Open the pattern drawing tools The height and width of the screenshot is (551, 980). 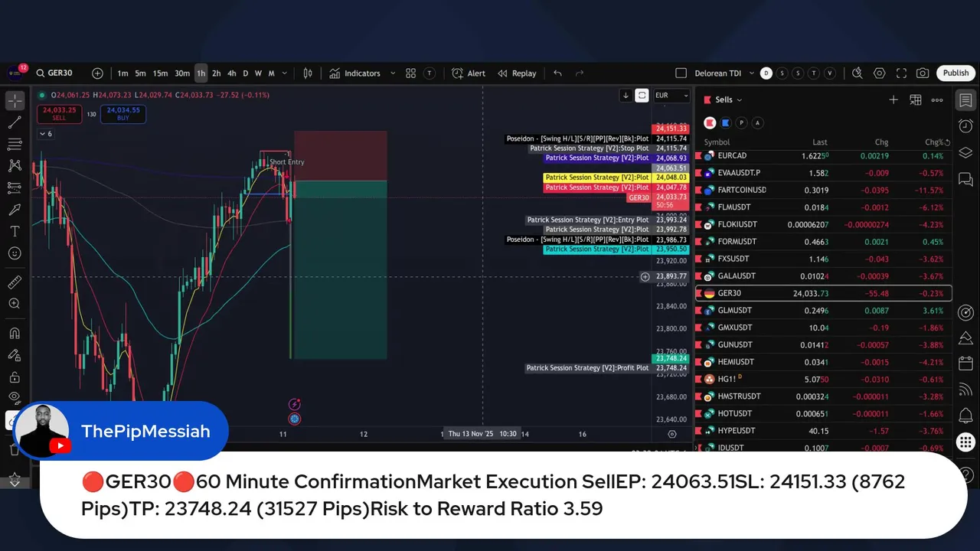coord(15,165)
